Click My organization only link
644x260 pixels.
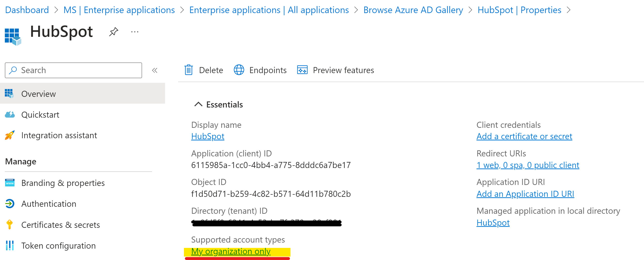230,251
